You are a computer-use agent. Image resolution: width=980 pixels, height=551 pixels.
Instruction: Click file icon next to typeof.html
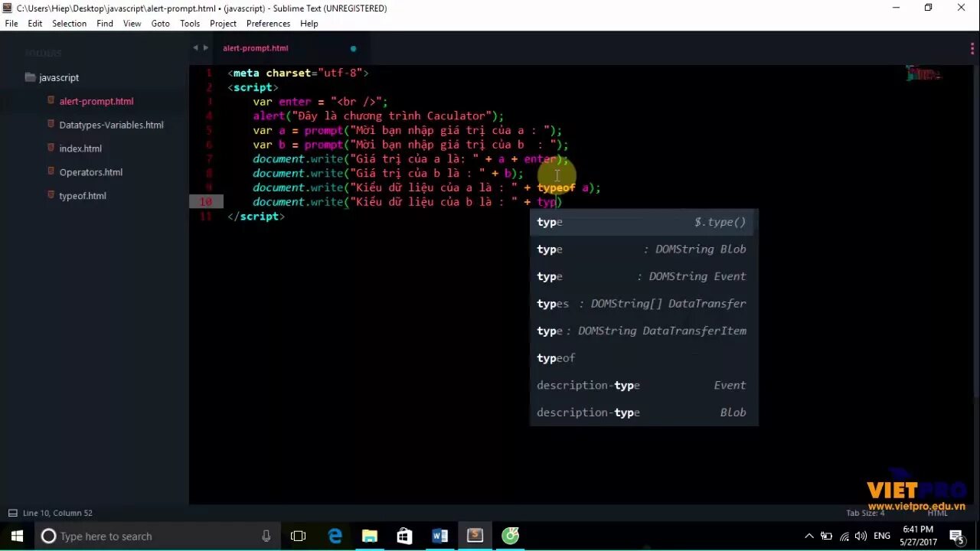click(x=51, y=195)
